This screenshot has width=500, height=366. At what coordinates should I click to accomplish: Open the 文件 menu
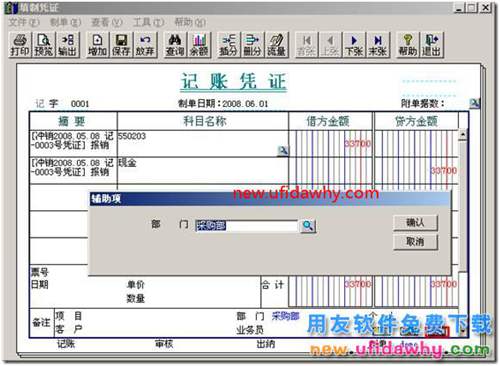(x=24, y=22)
